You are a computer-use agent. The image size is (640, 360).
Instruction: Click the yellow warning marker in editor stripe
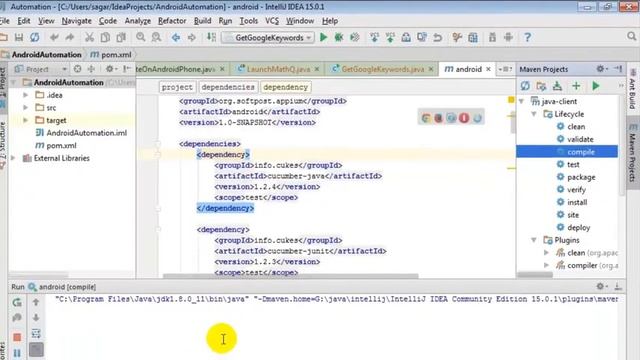pos(511,100)
